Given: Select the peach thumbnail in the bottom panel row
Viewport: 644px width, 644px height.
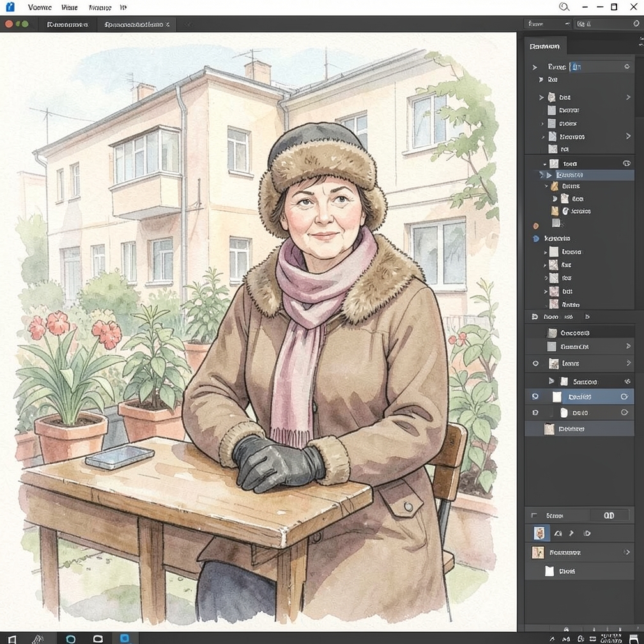Looking at the screenshot, I should pyautogui.click(x=538, y=553).
